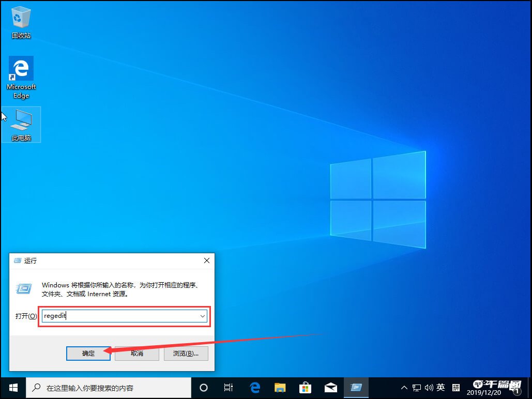Open 此电脑 (This PC) on the desktop
Image resolution: width=532 pixels, height=399 pixels.
[x=21, y=121]
